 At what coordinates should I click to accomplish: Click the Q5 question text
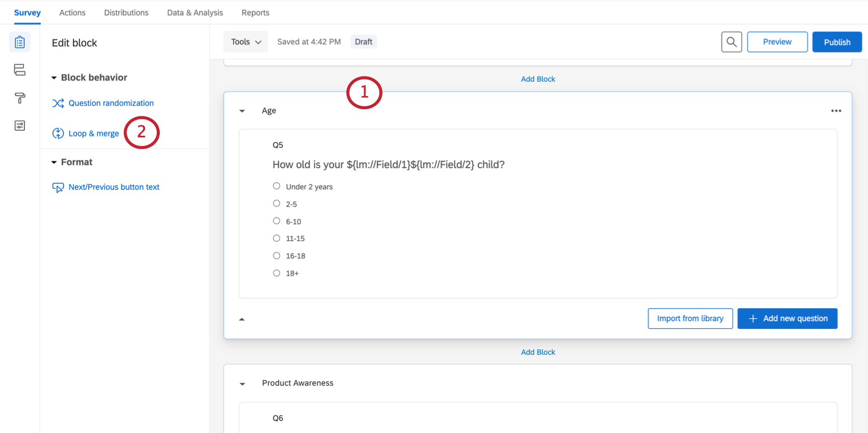[x=388, y=165]
